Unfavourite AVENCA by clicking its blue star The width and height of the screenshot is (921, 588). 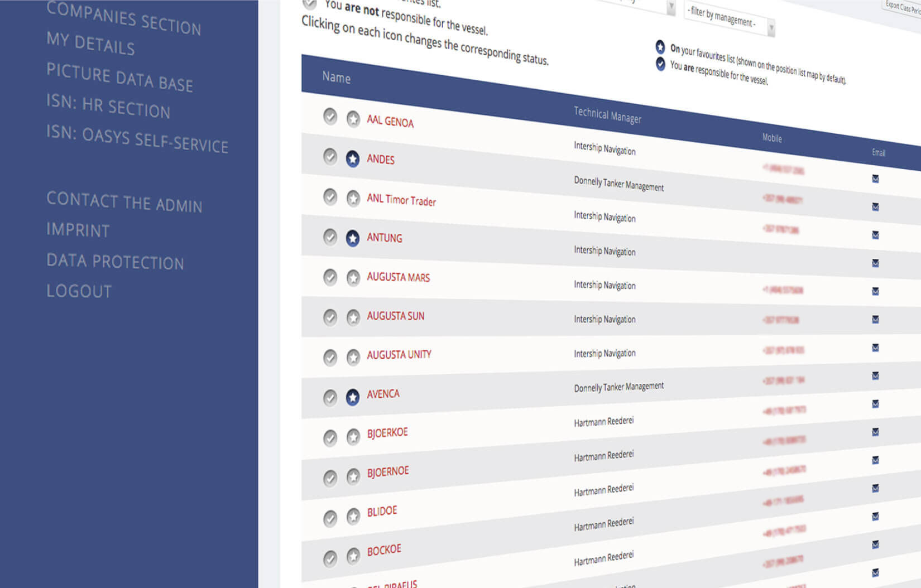click(x=352, y=397)
